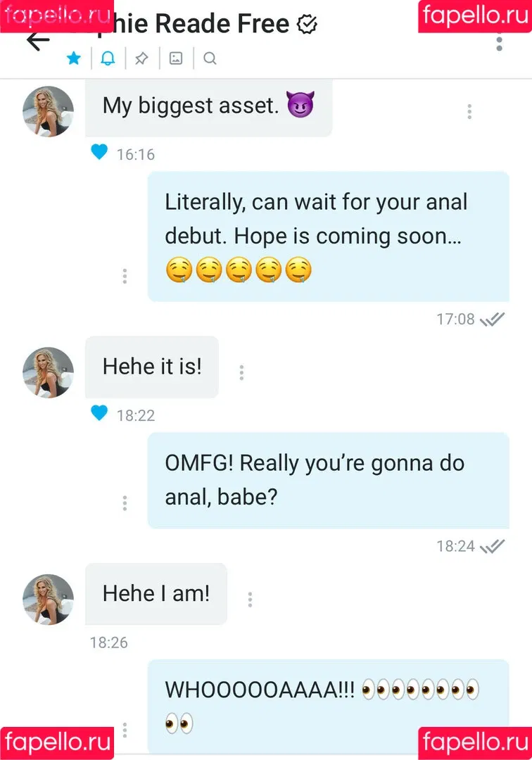
Task: Toggle the heart like at 16:16
Action: (99, 152)
